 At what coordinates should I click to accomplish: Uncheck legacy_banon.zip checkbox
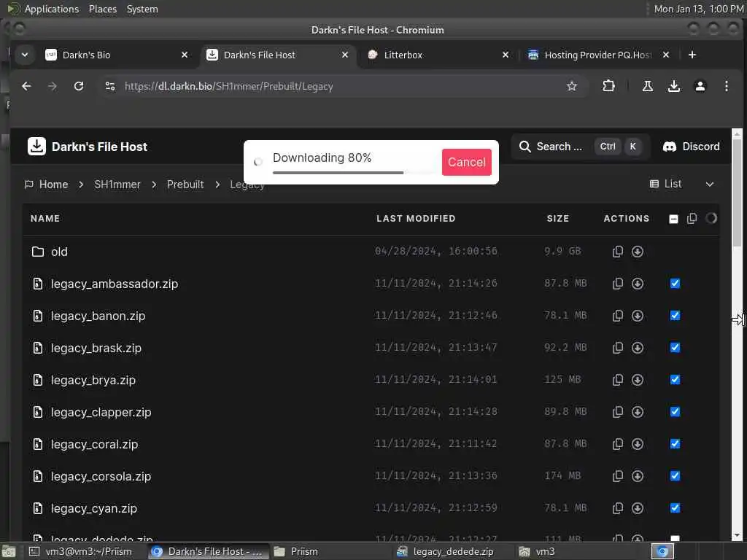675,315
